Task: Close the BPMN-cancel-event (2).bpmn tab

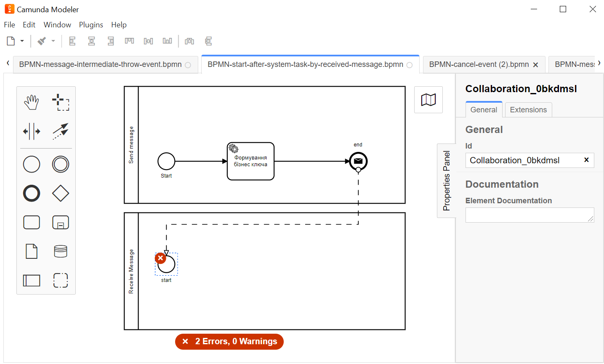Action: tap(535, 65)
